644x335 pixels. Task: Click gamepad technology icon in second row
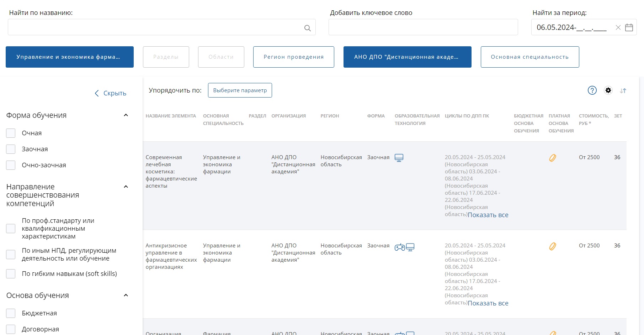(400, 247)
